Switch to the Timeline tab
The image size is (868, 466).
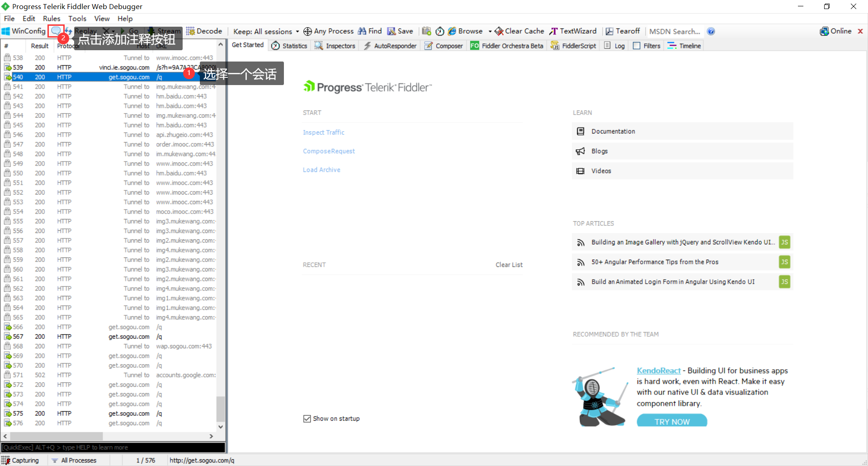coord(684,46)
